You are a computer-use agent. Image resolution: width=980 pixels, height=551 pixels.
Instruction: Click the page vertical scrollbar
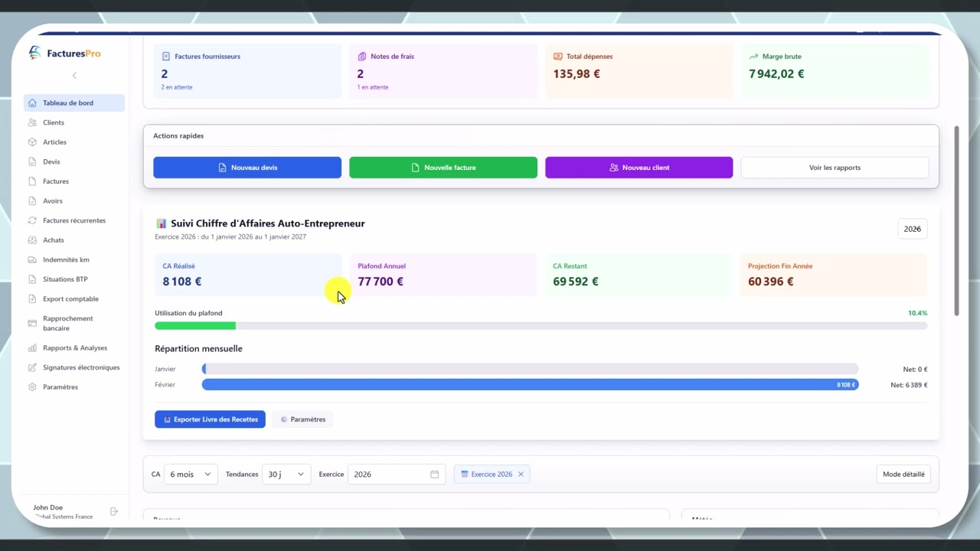(x=956, y=220)
